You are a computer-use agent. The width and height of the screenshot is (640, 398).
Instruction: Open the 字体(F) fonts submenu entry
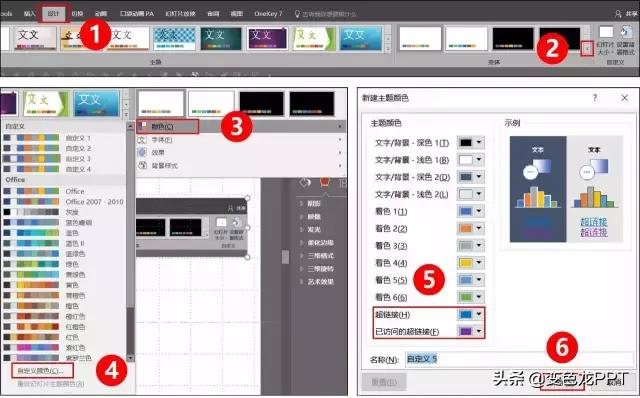point(241,140)
